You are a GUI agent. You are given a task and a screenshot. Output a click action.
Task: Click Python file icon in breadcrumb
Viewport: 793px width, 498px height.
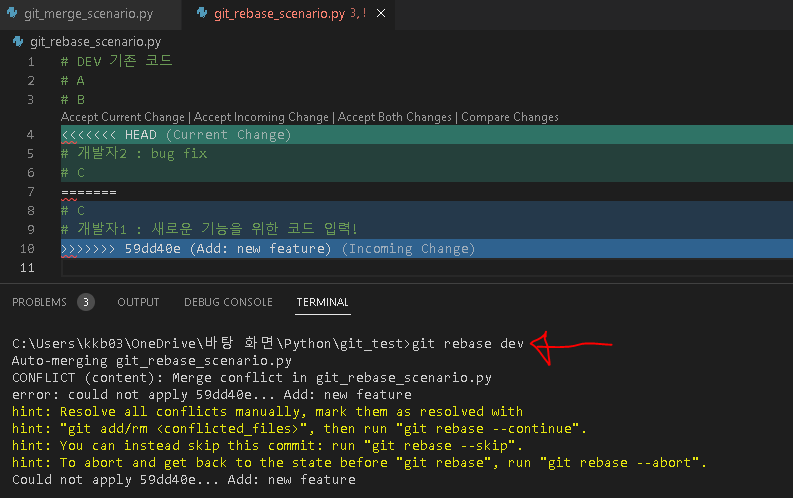[18, 41]
